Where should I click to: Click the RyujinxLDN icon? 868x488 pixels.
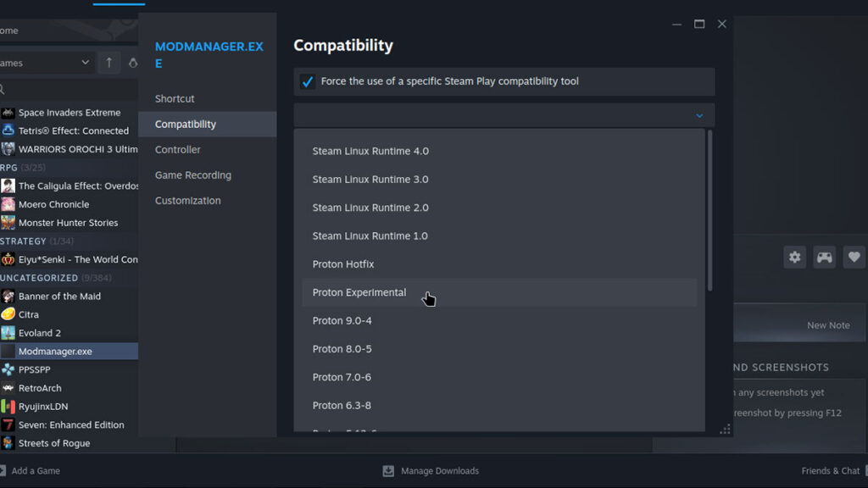[x=8, y=406]
